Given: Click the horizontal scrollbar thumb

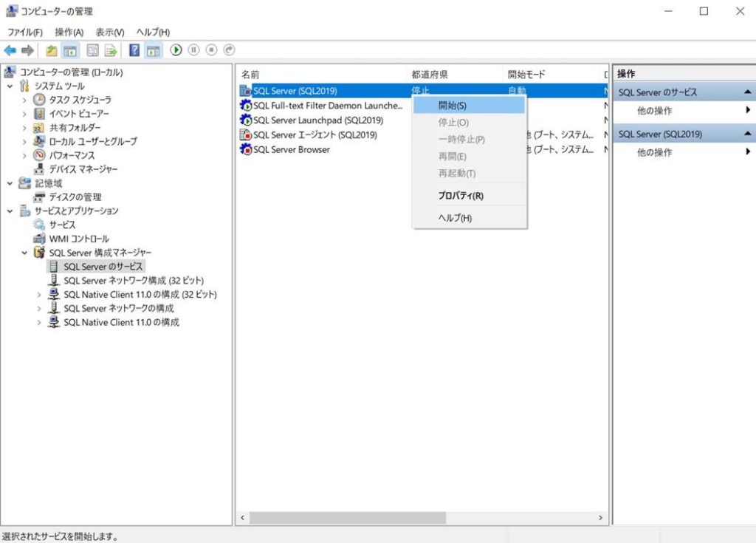Looking at the screenshot, I should point(347,517).
